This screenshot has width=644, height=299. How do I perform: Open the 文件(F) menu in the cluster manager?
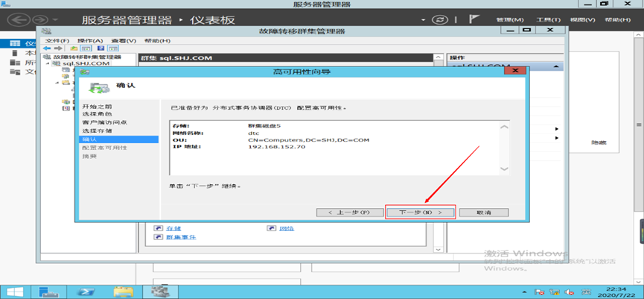click(x=57, y=41)
